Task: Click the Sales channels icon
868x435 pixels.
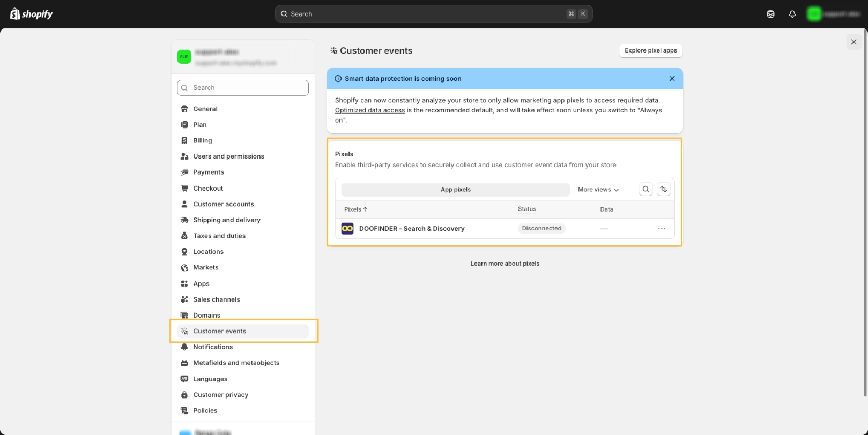Action: (x=184, y=299)
